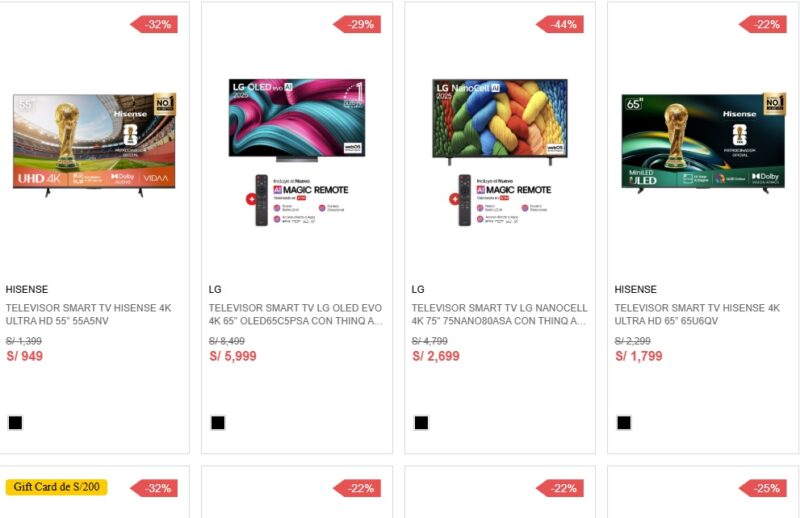Click the -29% discount badge on LG OLED
This screenshot has height=518, width=800.
pyautogui.click(x=357, y=24)
